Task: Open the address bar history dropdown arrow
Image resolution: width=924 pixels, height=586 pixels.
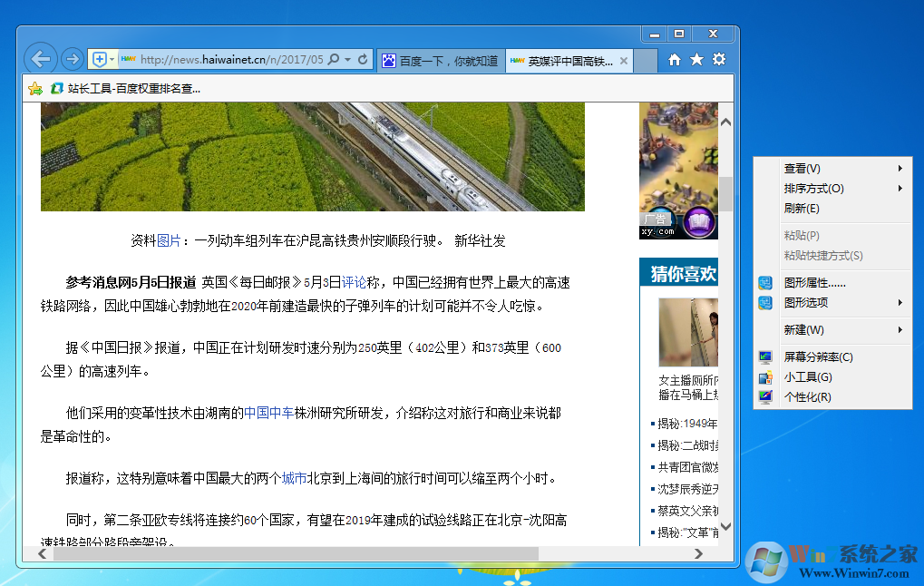Action: point(345,58)
